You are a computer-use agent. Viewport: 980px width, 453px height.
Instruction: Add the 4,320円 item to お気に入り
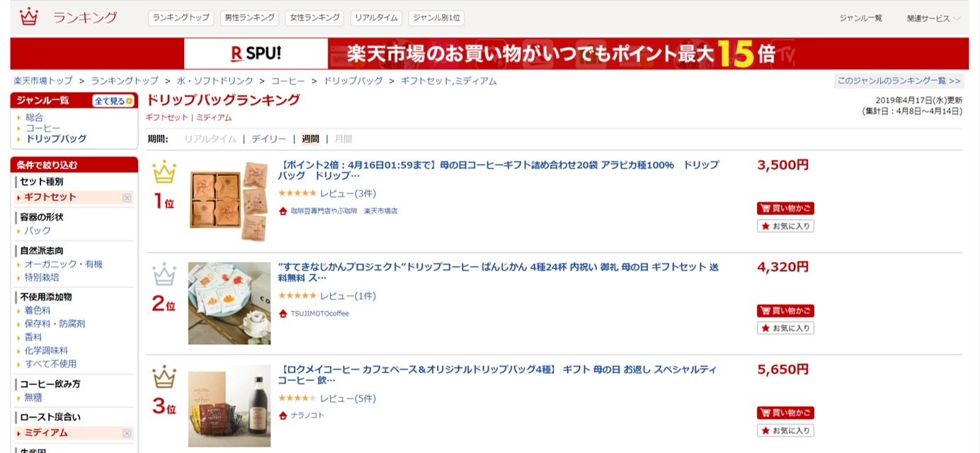(x=785, y=328)
